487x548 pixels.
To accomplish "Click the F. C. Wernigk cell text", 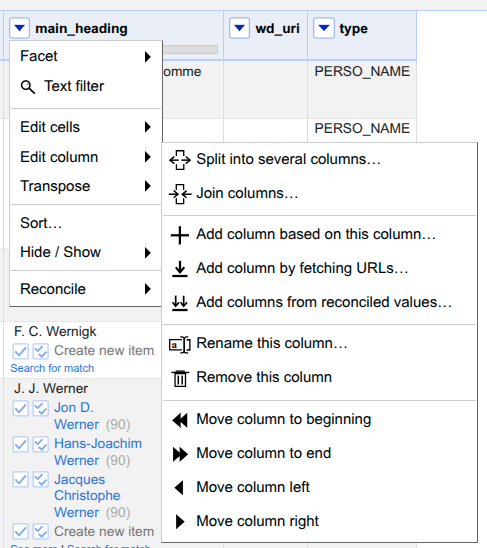I will 55,332.
